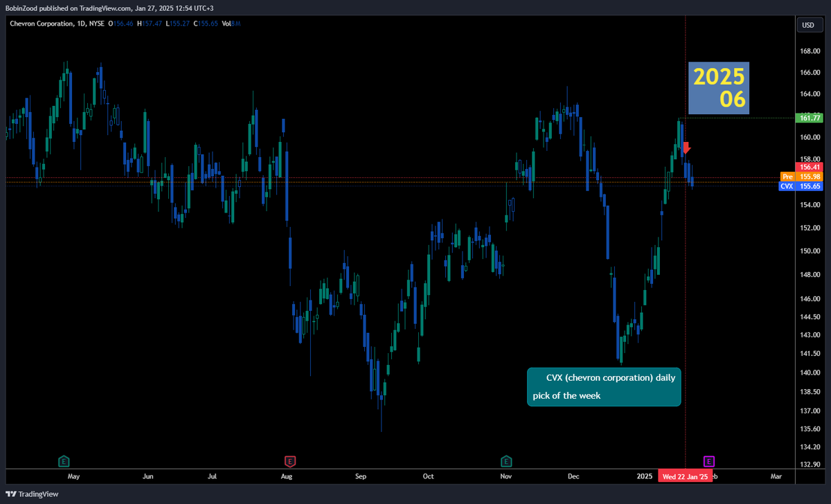
Task: Click the Jun label on time axis
Action: pos(148,477)
